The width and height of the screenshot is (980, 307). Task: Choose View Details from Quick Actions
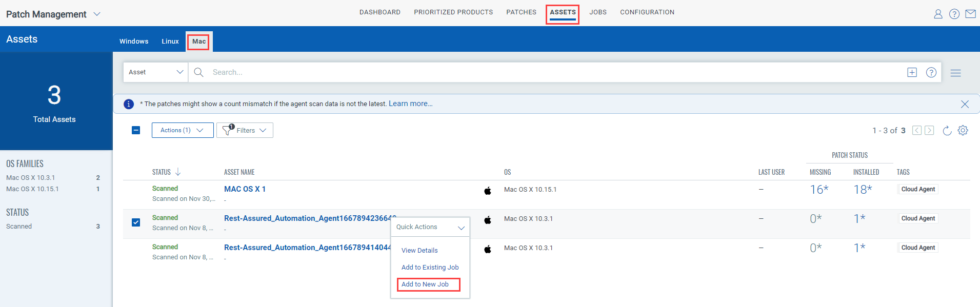[419, 251]
